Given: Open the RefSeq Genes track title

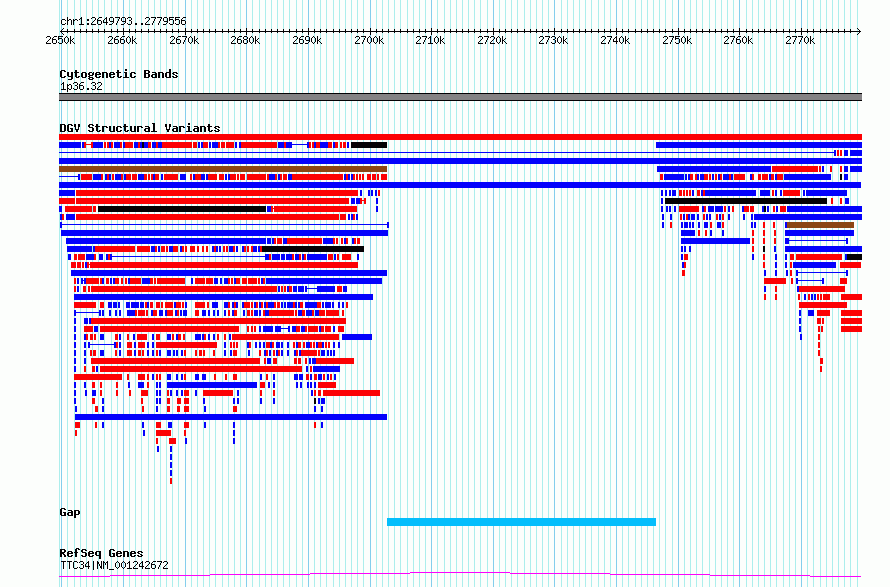Looking at the screenshot, I should pyautogui.click(x=101, y=553).
